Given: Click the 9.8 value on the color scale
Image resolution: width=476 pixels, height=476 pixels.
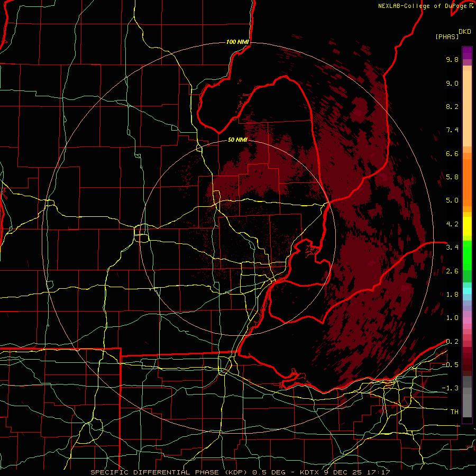Looking at the screenshot, I should click(452, 59).
